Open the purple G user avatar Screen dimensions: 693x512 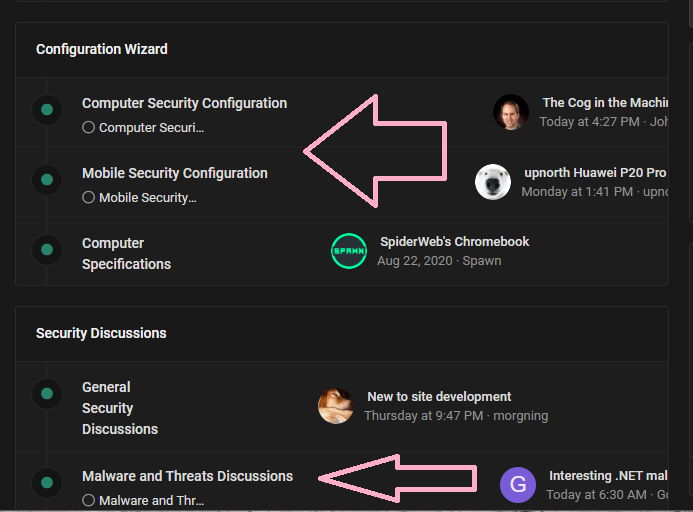click(x=518, y=485)
